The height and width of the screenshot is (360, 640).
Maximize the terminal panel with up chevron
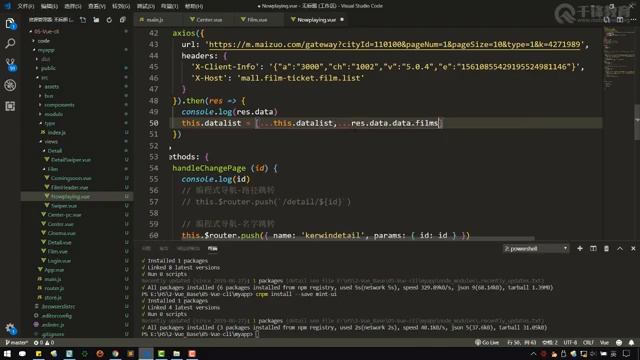click(620, 248)
